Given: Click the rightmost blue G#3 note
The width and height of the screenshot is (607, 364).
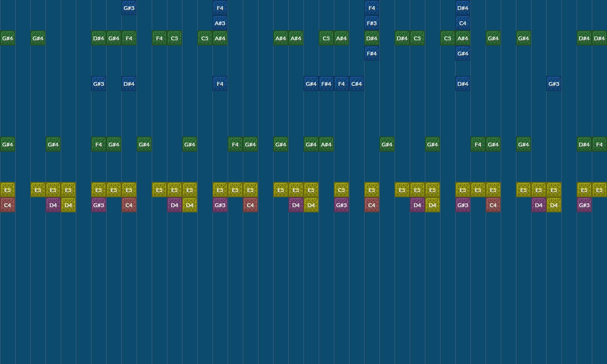Looking at the screenshot, I should (554, 84).
